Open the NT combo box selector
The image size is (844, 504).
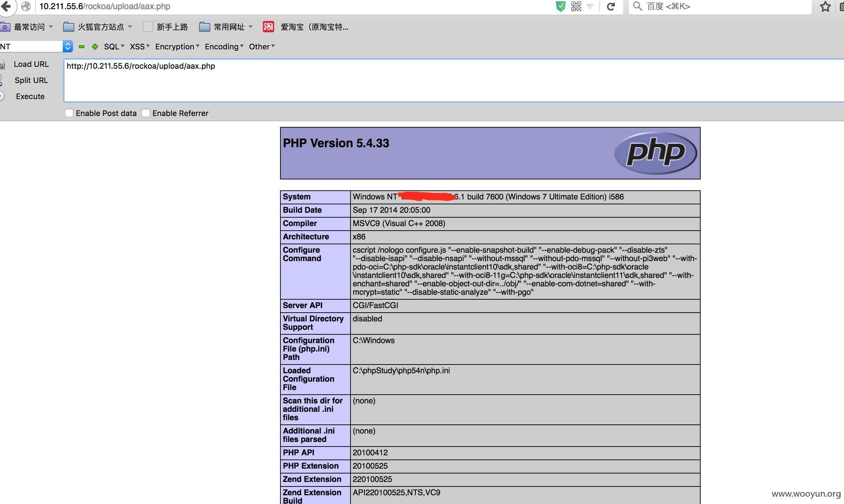tap(68, 46)
